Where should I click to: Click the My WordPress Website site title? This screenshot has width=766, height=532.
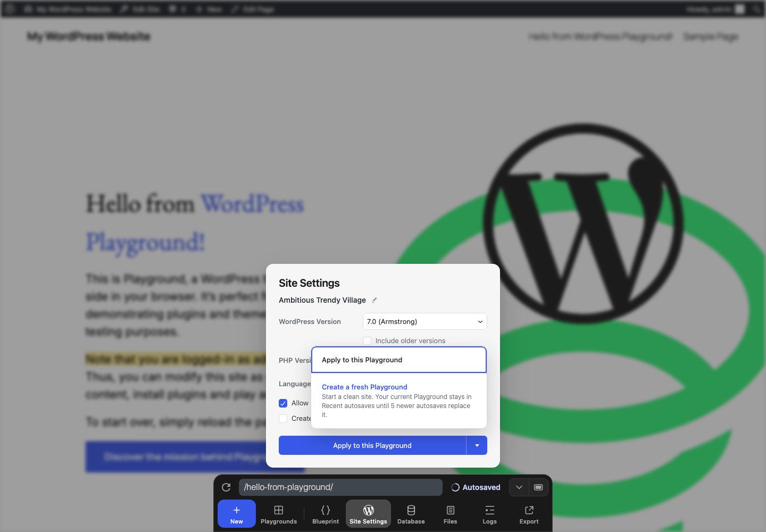click(x=89, y=37)
